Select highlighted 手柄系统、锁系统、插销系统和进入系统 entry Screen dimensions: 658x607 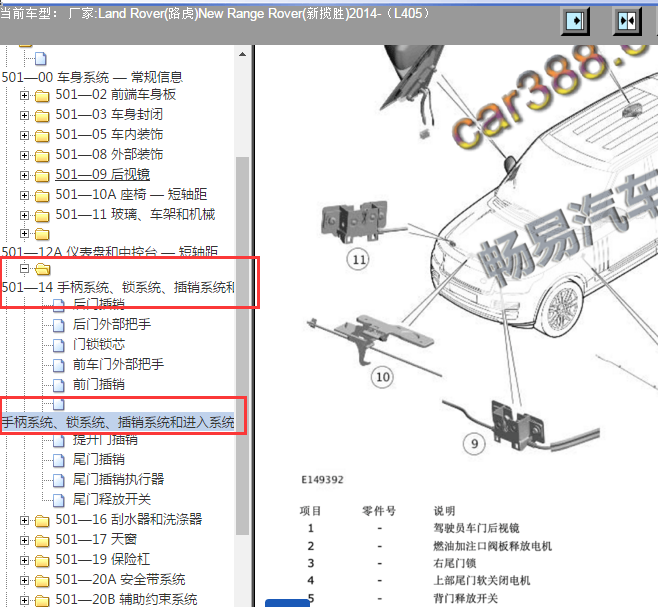pos(118,422)
